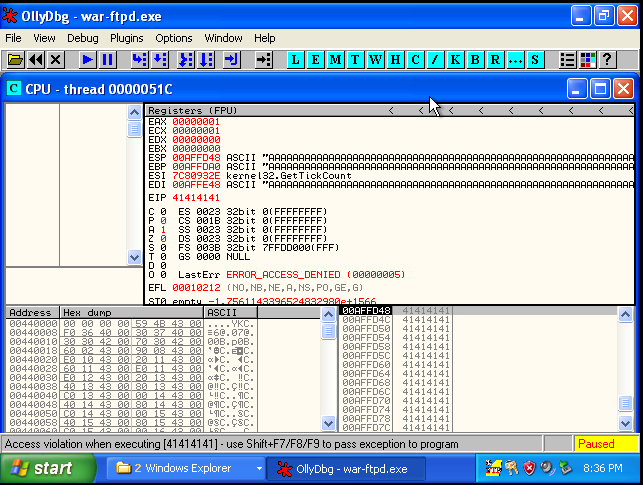The width and height of the screenshot is (643, 485).
Task: Select EFL value 00010212
Action: 196,288
